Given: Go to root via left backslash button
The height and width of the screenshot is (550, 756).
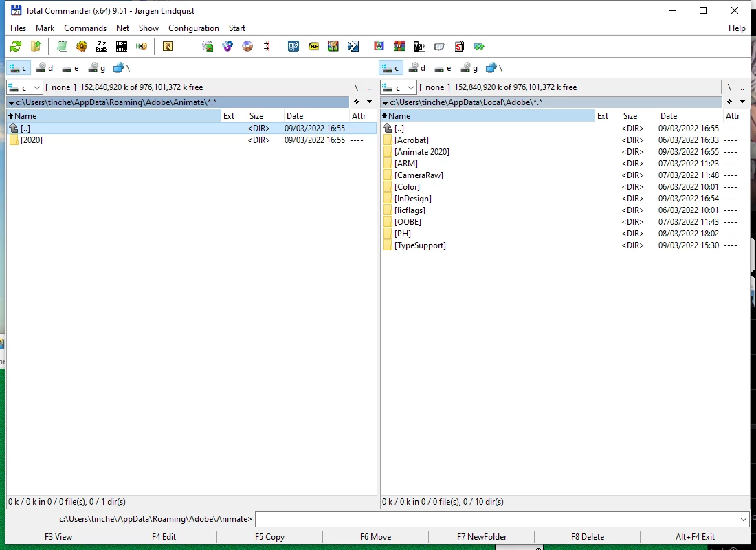Looking at the screenshot, I should pos(356,87).
